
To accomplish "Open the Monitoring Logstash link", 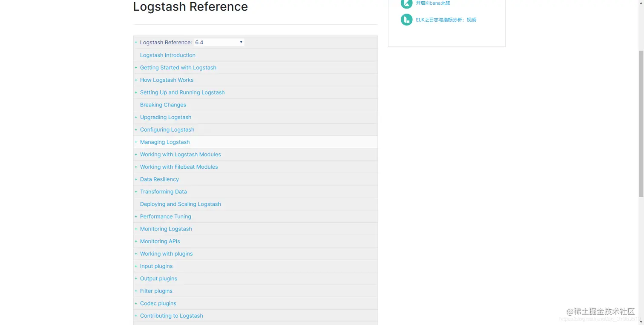I will [166, 229].
